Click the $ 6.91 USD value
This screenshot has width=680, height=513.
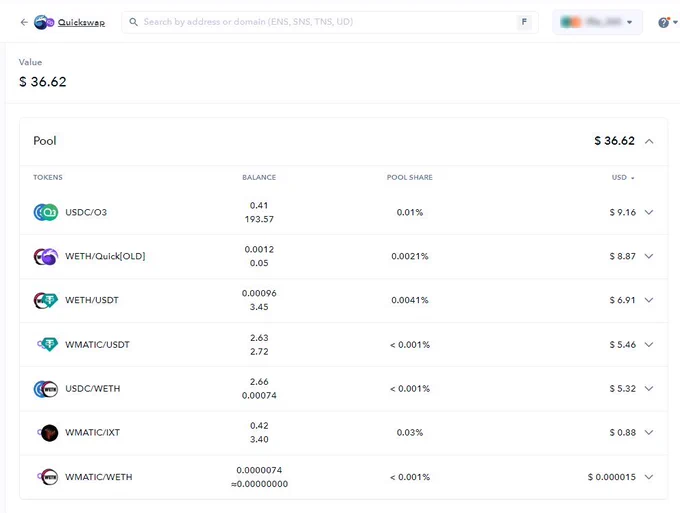pyautogui.click(x=622, y=300)
